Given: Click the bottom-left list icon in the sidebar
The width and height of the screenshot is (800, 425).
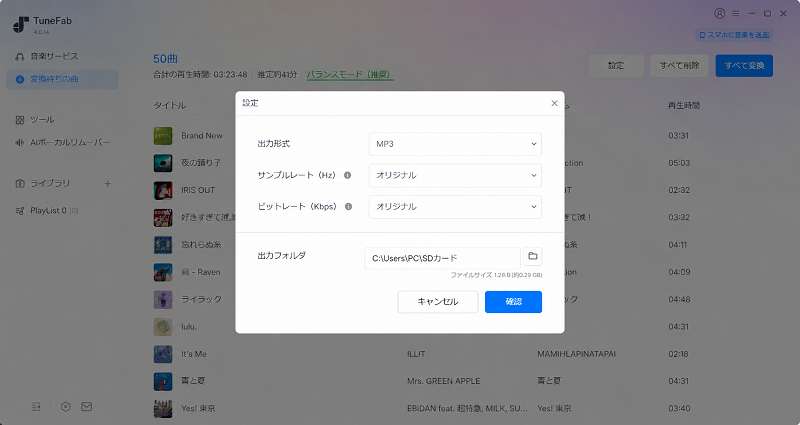Looking at the screenshot, I should pos(36,407).
